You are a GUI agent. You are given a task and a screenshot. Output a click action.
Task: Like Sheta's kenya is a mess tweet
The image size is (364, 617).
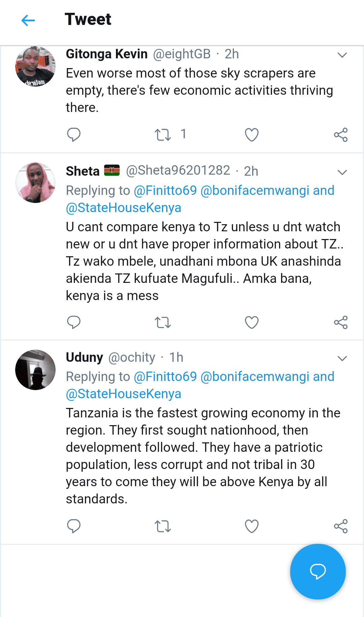click(x=251, y=322)
